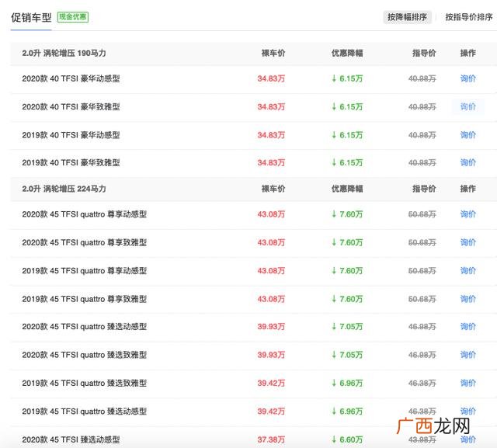Viewport: 497px width, 448px height.
Task: Open model 2020款 40 TFSI 豪华致雅型
Action: tap(71, 107)
